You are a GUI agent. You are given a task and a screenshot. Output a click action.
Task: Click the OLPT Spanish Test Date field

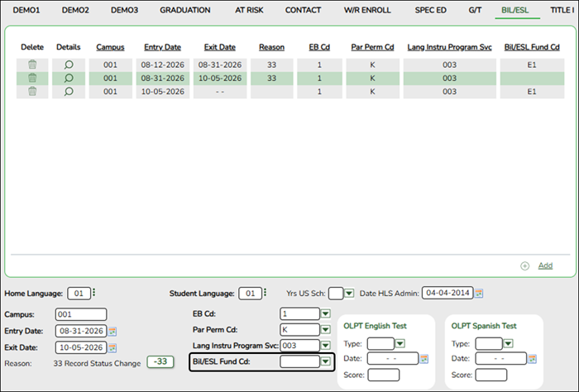pos(500,359)
